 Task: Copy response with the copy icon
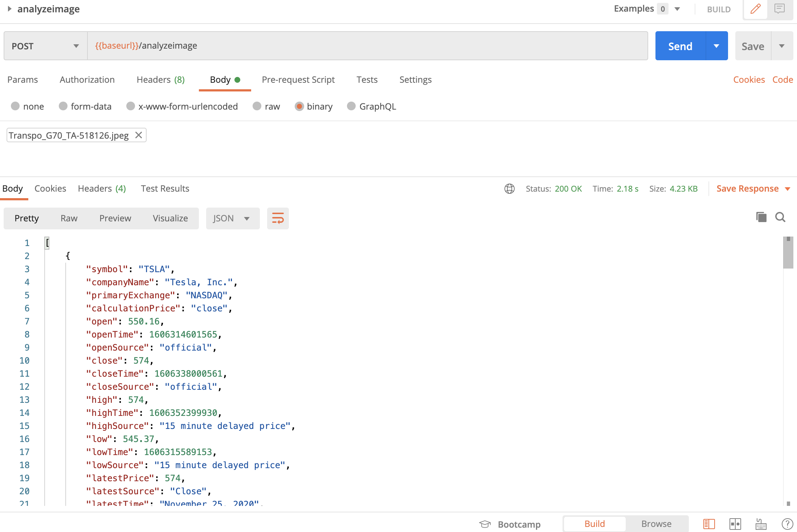[x=761, y=217]
